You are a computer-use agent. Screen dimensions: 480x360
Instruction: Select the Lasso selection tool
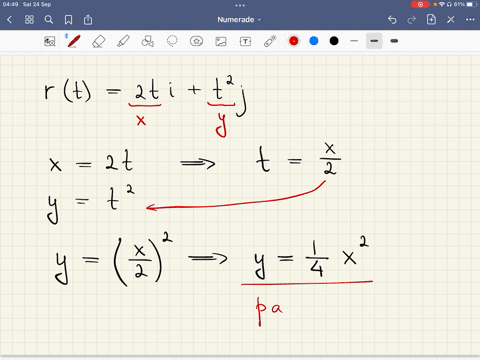click(172, 41)
